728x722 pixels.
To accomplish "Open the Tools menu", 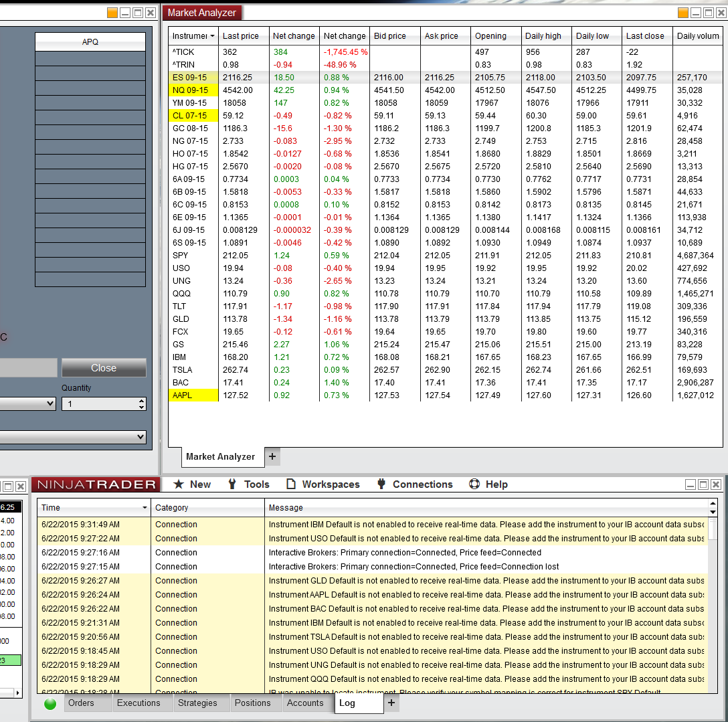I will (248, 484).
